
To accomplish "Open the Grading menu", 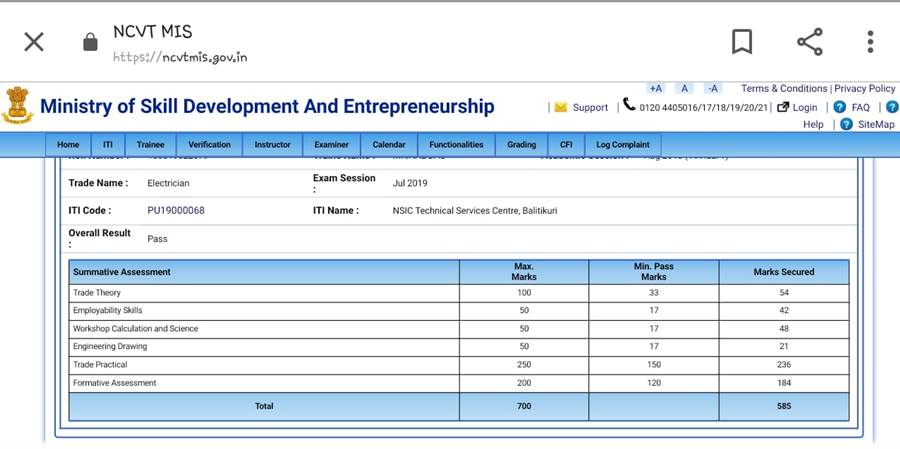I will 522,145.
